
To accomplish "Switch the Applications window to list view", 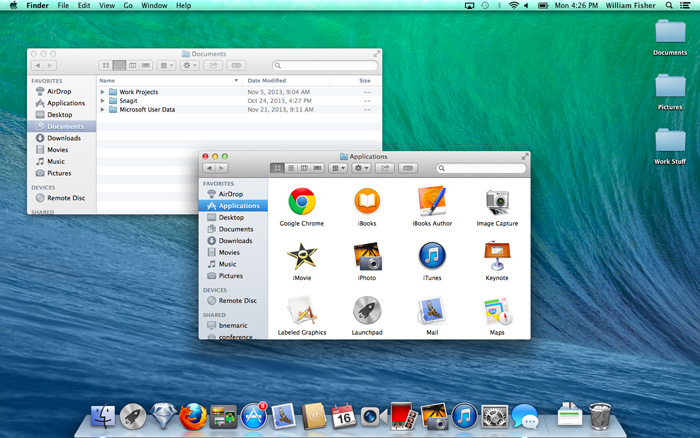I will pos(291,168).
